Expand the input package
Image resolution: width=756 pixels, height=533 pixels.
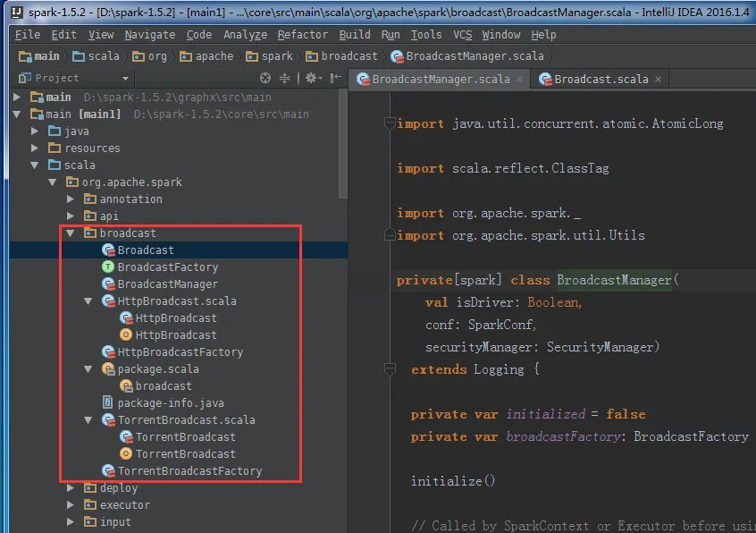(x=71, y=522)
